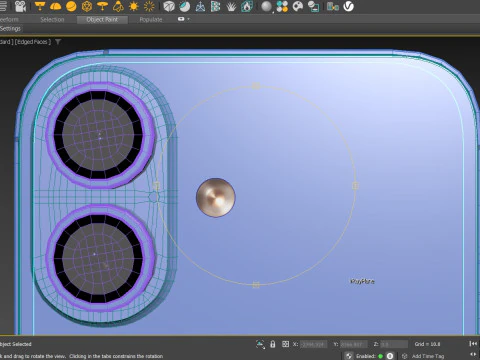Click the grey sphere material icon
The image size is (480, 360).
pyautogui.click(x=266, y=6)
